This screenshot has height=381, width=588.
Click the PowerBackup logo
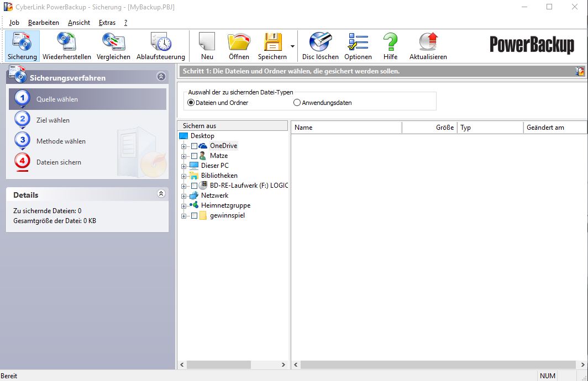point(532,44)
